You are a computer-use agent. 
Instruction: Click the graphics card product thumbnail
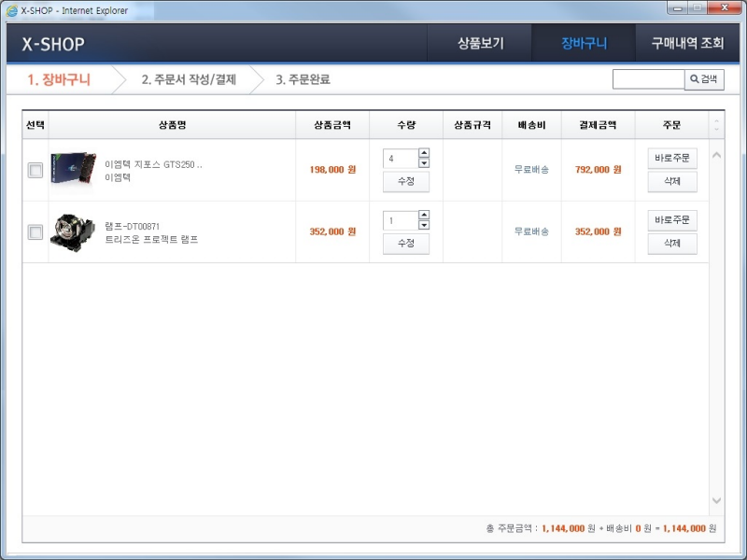(x=73, y=170)
